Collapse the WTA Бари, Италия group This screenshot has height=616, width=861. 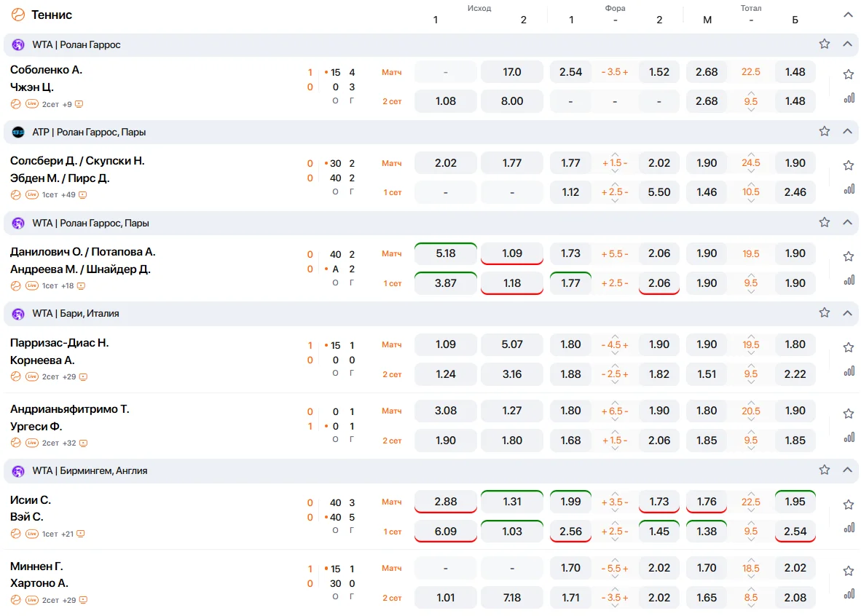click(847, 313)
